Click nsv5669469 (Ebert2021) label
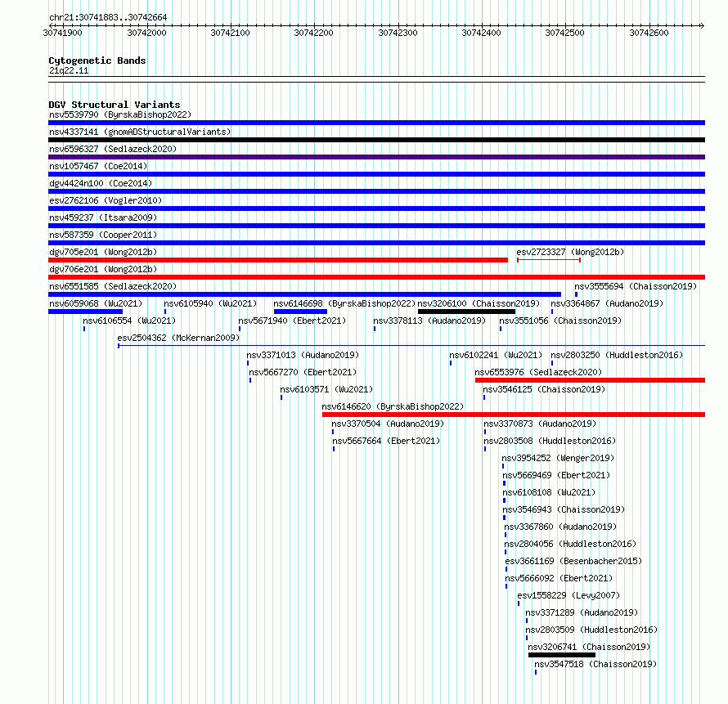 tap(556, 475)
